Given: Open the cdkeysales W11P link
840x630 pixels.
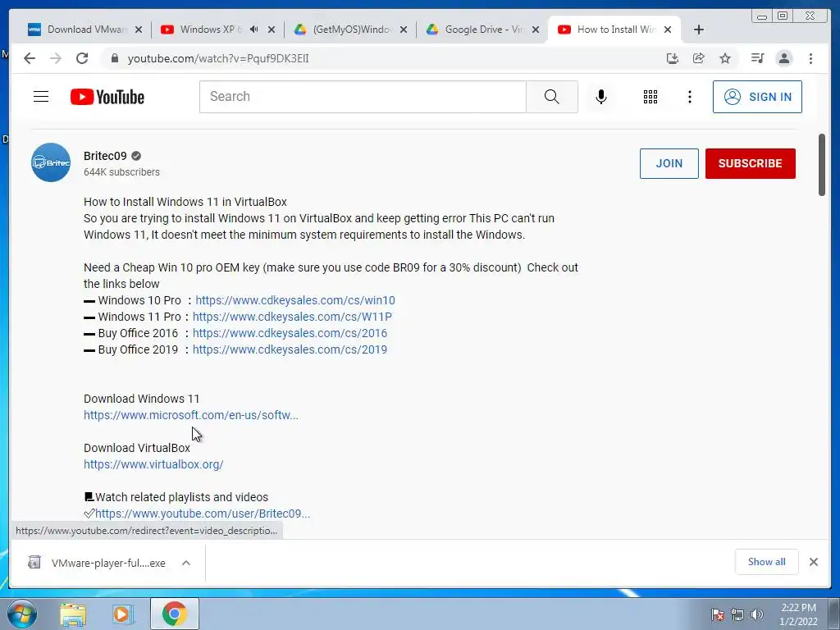Looking at the screenshot, I should click(292, 317).
